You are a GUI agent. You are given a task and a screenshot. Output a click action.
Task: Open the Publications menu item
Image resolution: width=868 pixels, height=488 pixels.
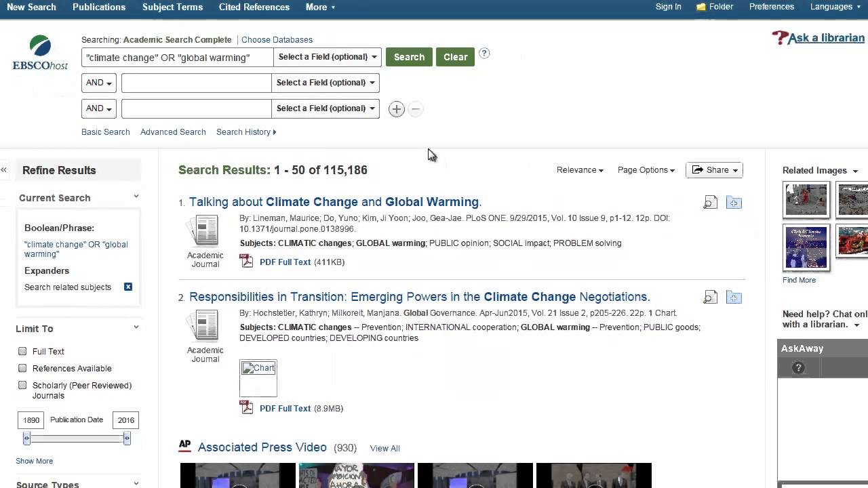[99, 7]
